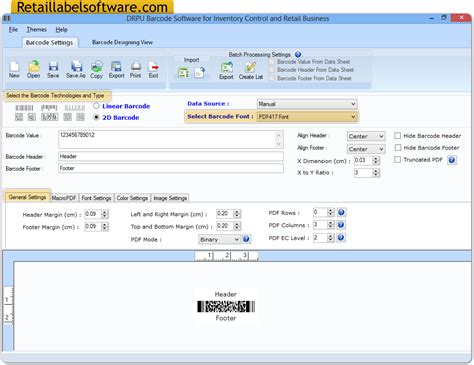
Task: Click the PDF EC Level help icon
Action: 341,238
